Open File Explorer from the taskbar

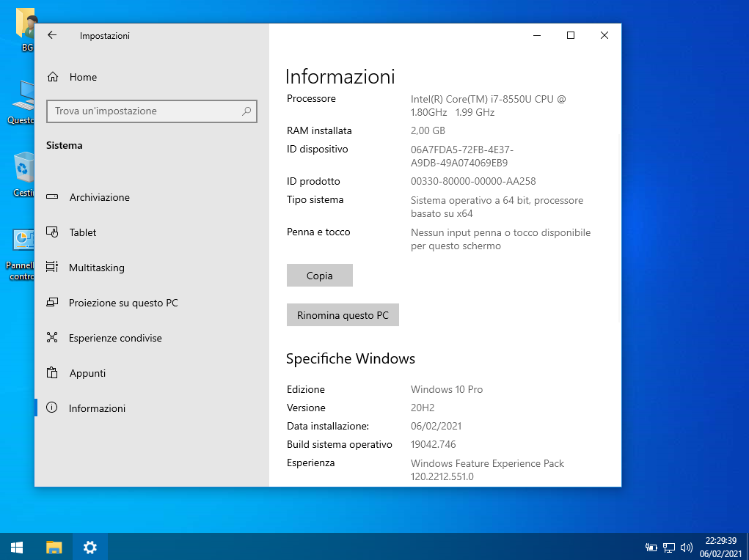click(54, 547)
